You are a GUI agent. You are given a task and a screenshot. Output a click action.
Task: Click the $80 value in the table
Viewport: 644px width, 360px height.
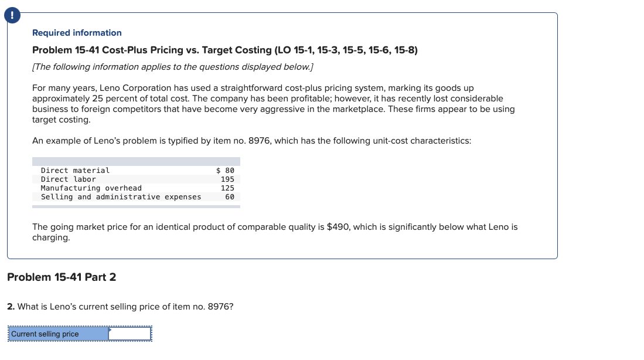pyautogui.click(x=223, y=170)
